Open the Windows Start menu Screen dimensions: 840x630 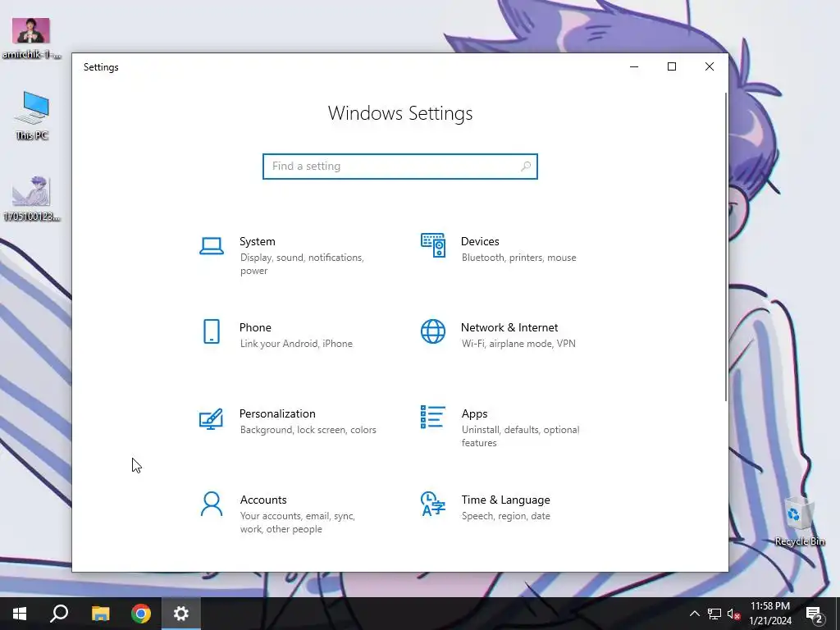tap(20, 614)
